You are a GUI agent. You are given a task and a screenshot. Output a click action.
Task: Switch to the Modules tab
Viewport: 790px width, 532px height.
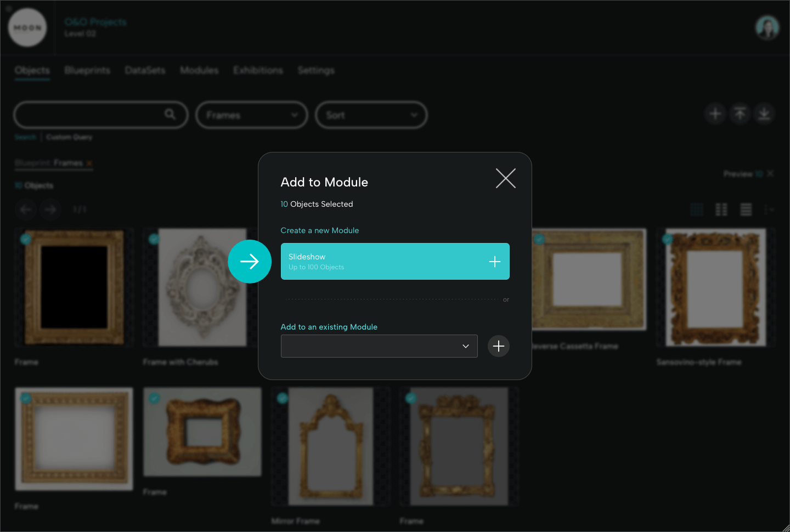(x=199, y=71)
